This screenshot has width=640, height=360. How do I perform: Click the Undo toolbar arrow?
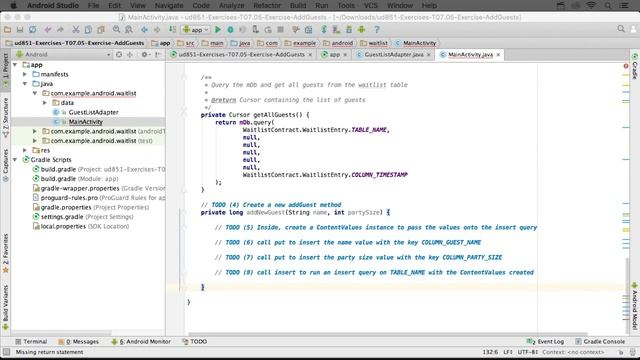pos(48,30)
